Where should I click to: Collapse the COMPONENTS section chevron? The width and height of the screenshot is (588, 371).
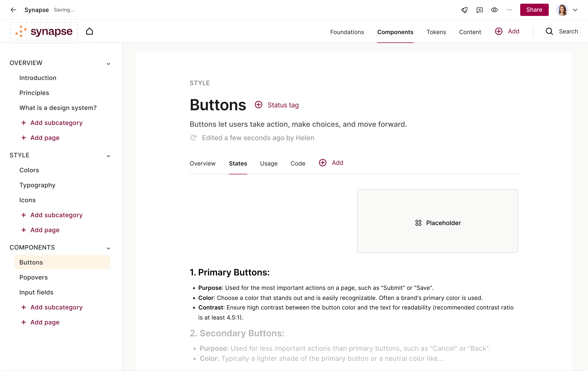point(108,248)
